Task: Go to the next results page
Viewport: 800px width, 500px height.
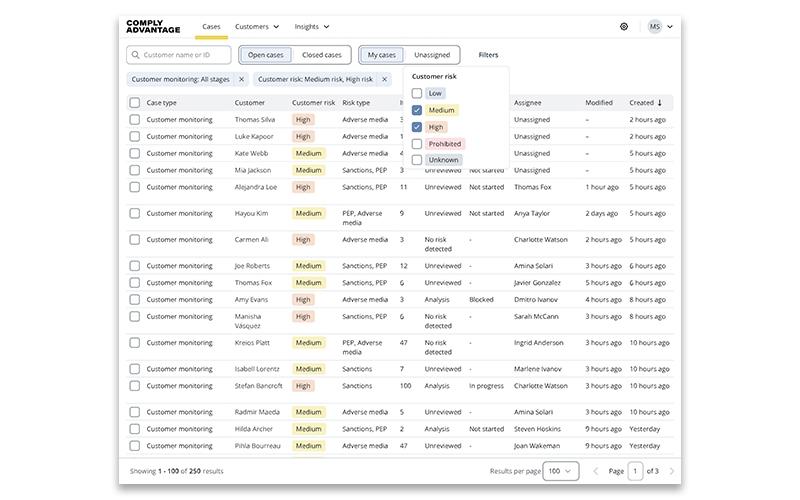Action: pos(671,471)
